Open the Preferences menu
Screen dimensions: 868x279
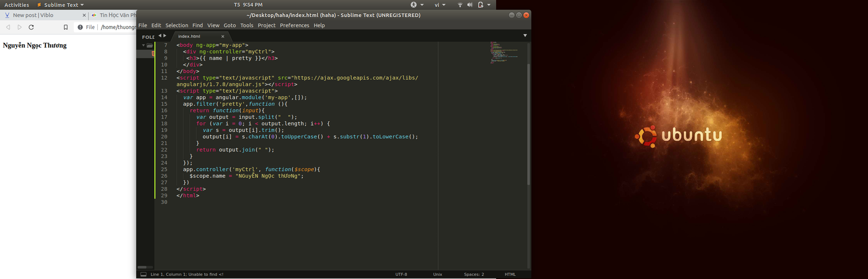coord(294,25)
